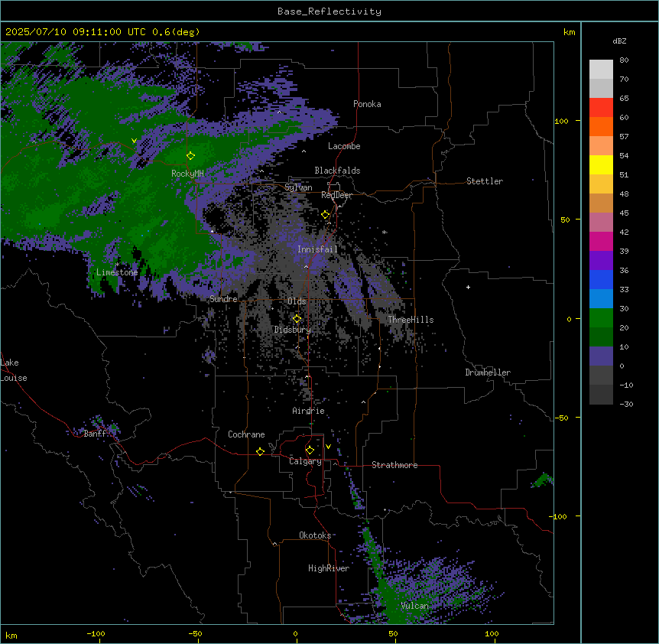This screenshot has width=659, height=644.
Task: Click the Lacombe city label
Action: [x=344, y=146]
